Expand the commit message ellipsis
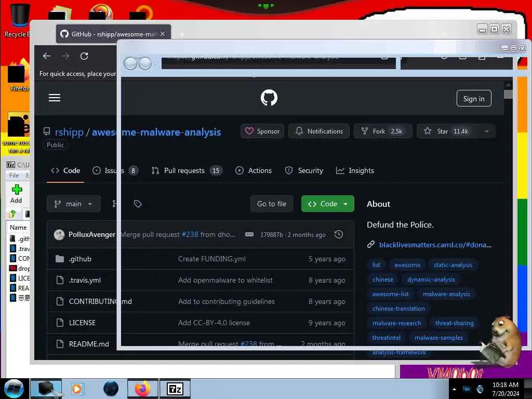Viewport: 532px width, 399px height. [249, 234]
